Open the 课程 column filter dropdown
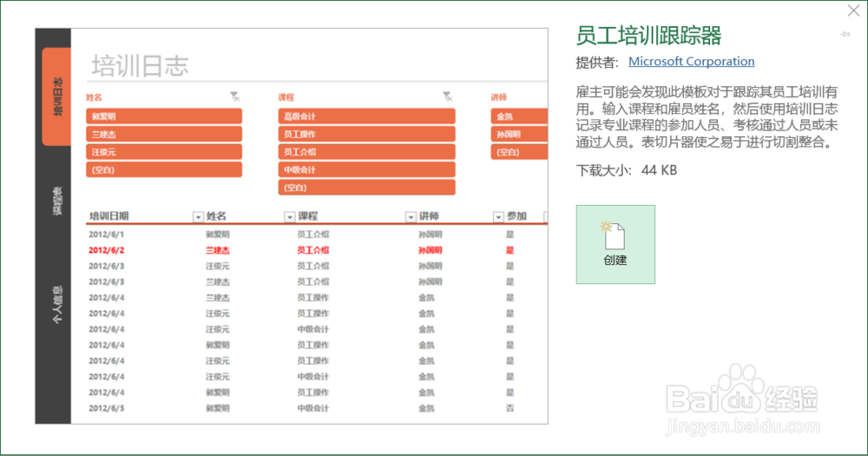This screenshot has height=456, width=868. [411, 217]
